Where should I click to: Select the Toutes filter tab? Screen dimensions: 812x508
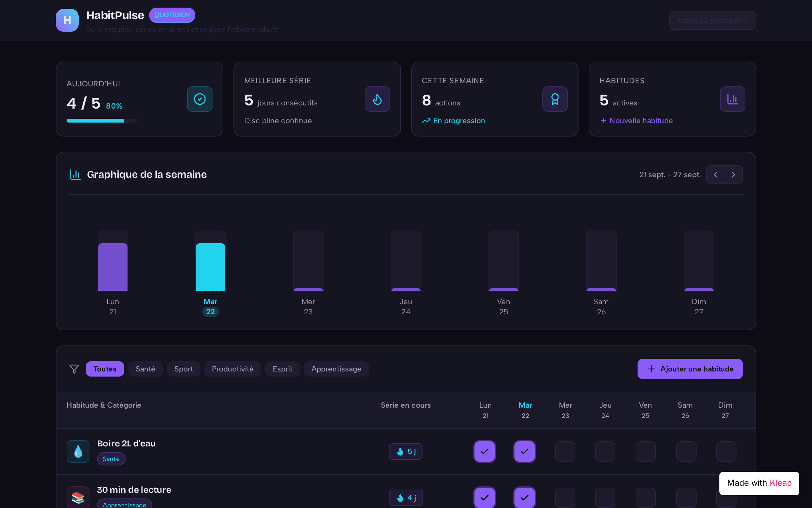pos(105,369)
